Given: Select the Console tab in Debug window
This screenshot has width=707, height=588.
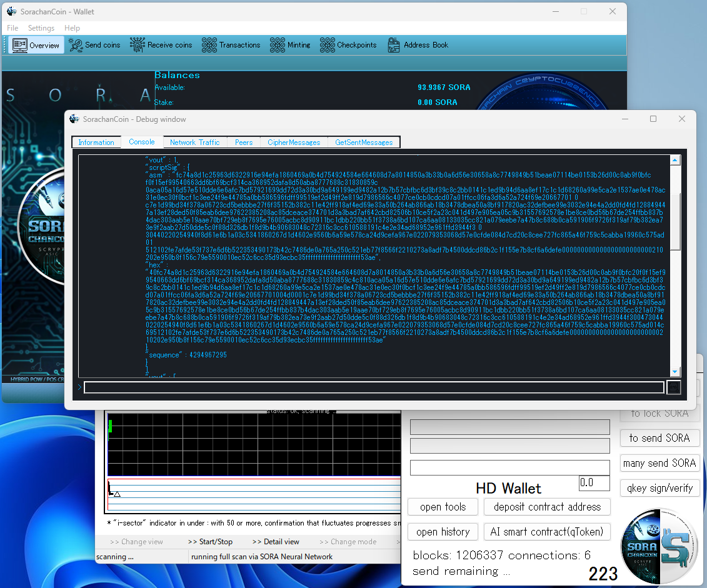Looking at the screenshot, I should click(141, 142).
